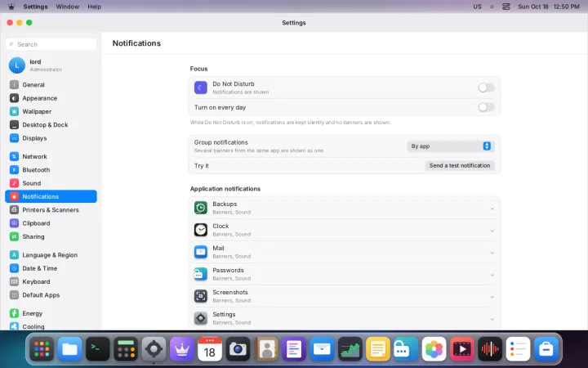
Task: Open Network settings pane
Action: click(51, 156)
